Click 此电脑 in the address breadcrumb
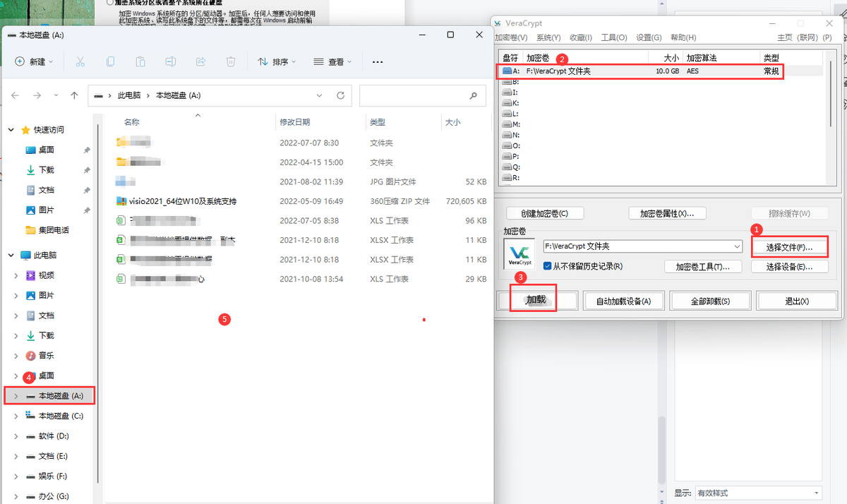 [128, 95]
